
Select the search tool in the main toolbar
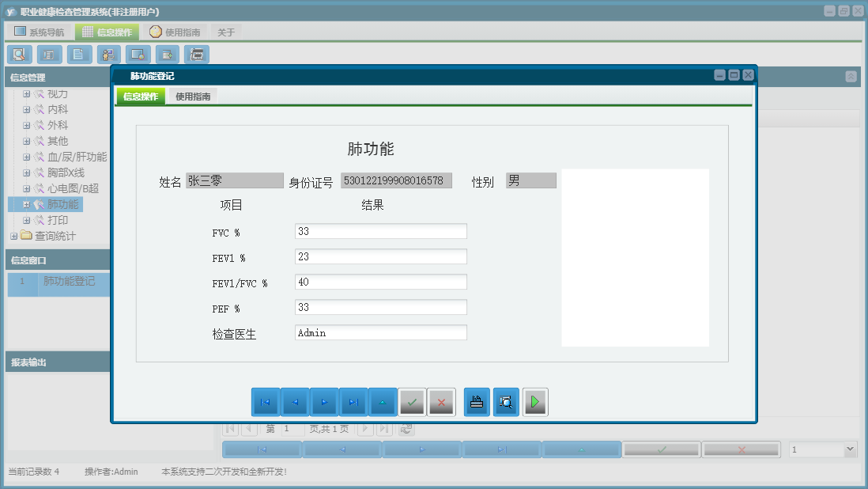point(20,54)
